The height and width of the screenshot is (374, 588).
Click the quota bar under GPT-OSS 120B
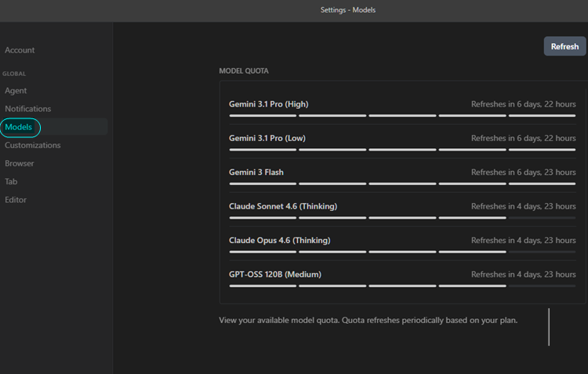[x=402, y=286]
